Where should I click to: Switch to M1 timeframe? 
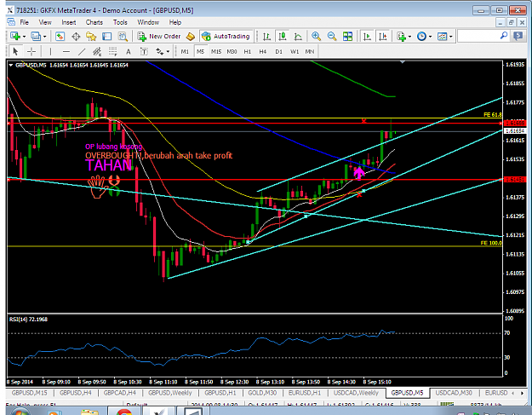[x=185, y=52]
